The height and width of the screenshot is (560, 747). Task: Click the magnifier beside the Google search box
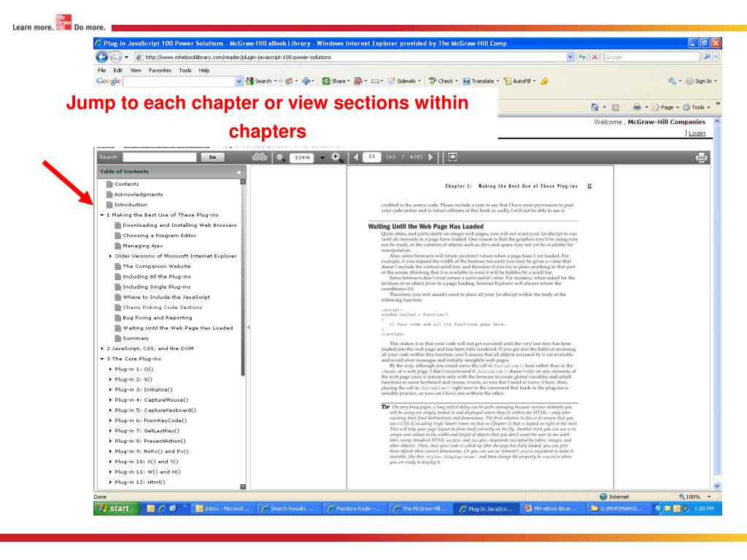(707, 57)
